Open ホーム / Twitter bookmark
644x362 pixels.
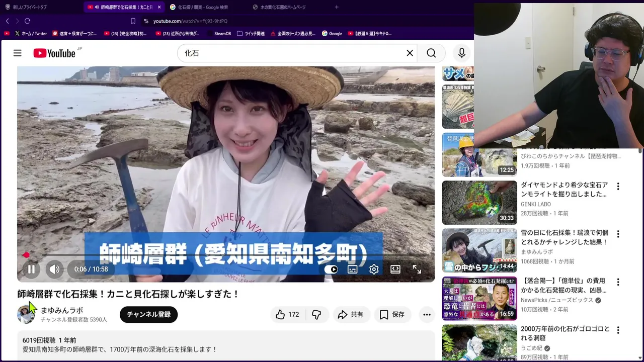(x=31, y=34)
